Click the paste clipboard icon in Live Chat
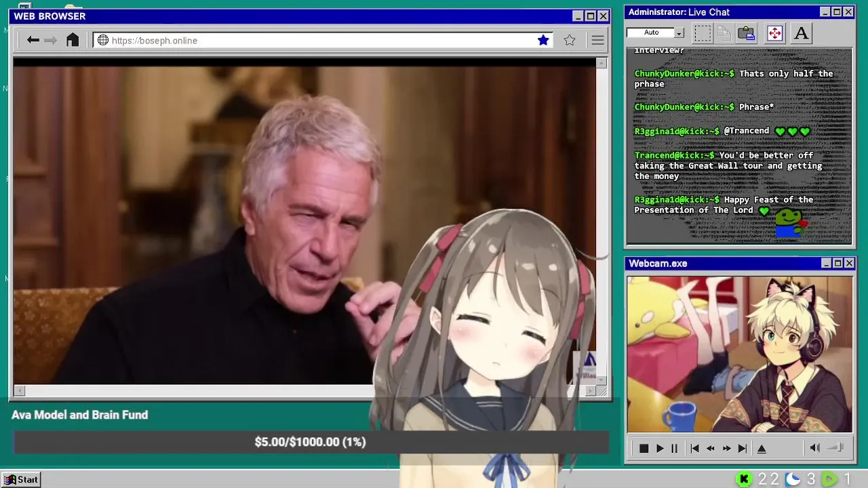Screen dimensions: 868x488 (x=747, y=33)
